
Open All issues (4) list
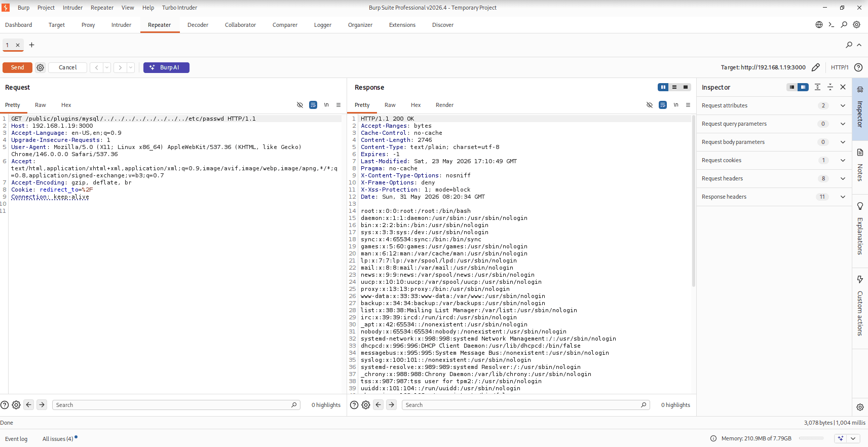[x=58, y=439]
